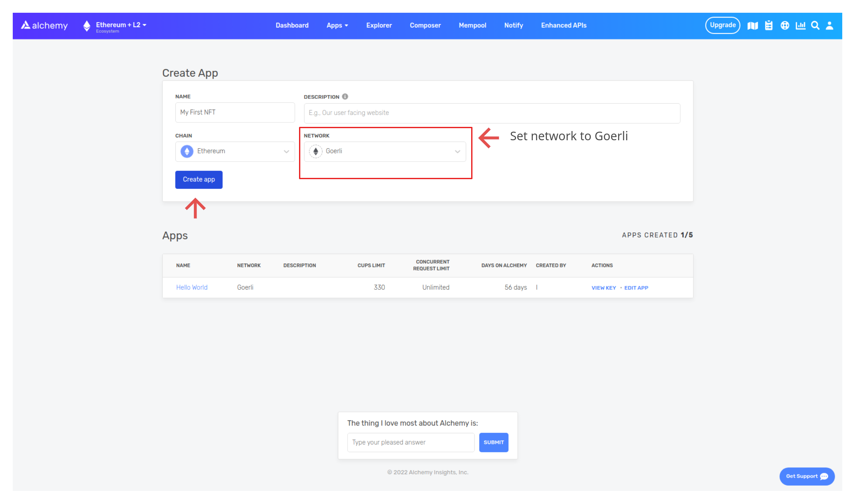Open the Explorer page

tap(379, 26)
